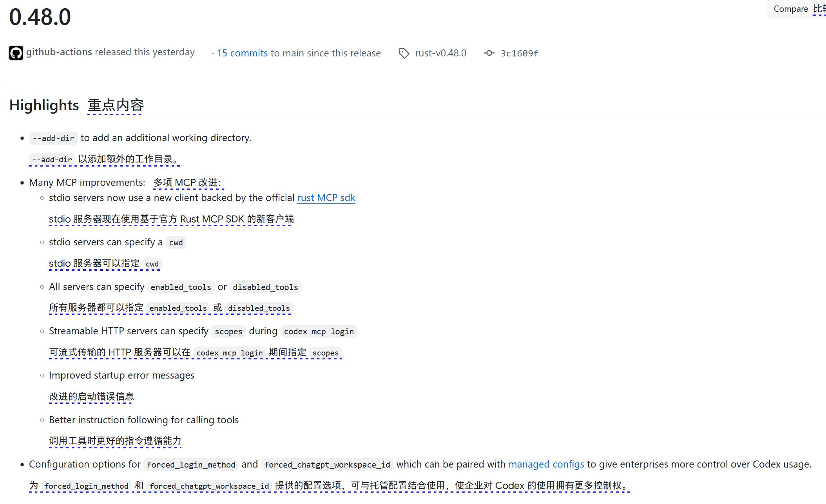Click the scopes code in English line
Viewport: 826px width, 504px height.
coord(228,332)
